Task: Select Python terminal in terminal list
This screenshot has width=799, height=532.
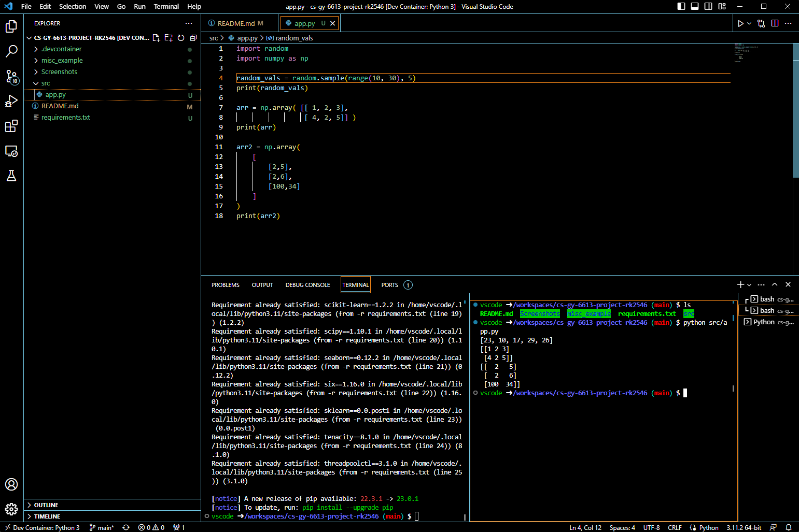Action: [x=768, y=322]
